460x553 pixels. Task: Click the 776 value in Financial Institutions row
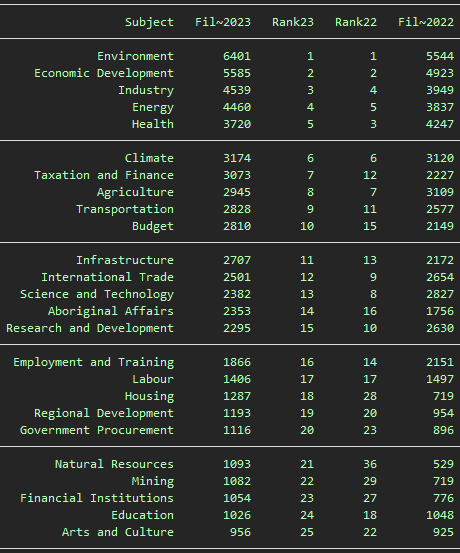[443, 498]
